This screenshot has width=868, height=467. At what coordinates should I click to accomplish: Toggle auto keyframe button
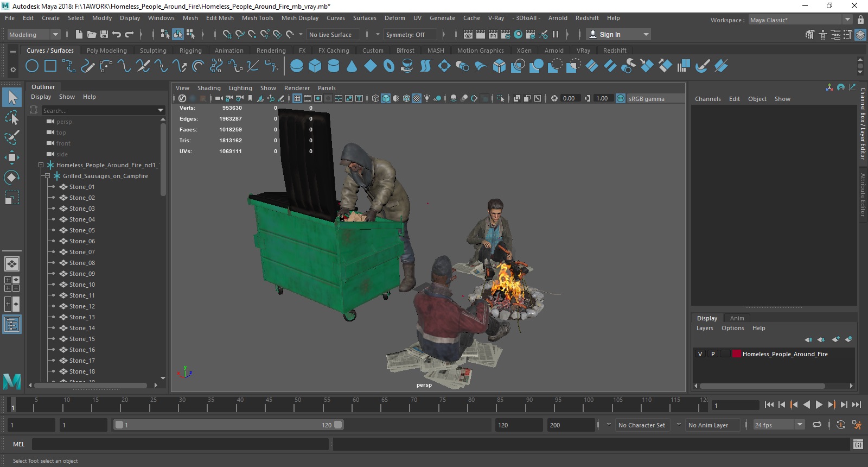840,425
